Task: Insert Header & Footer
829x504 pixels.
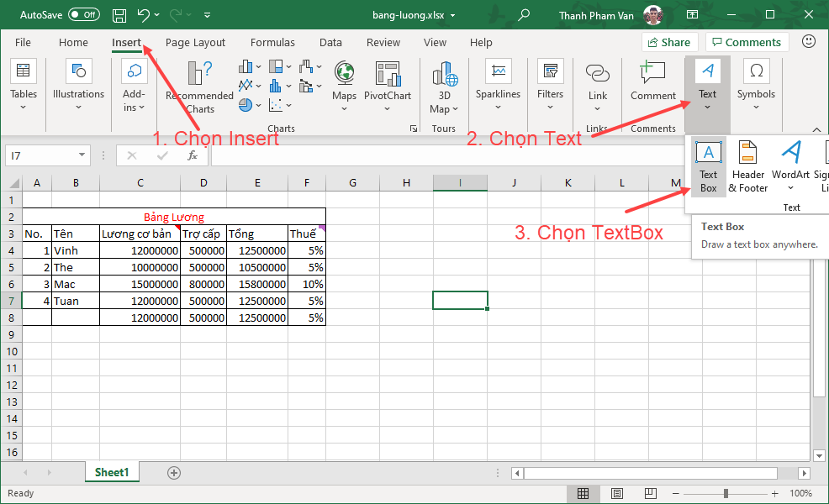Action: (747, 167)
